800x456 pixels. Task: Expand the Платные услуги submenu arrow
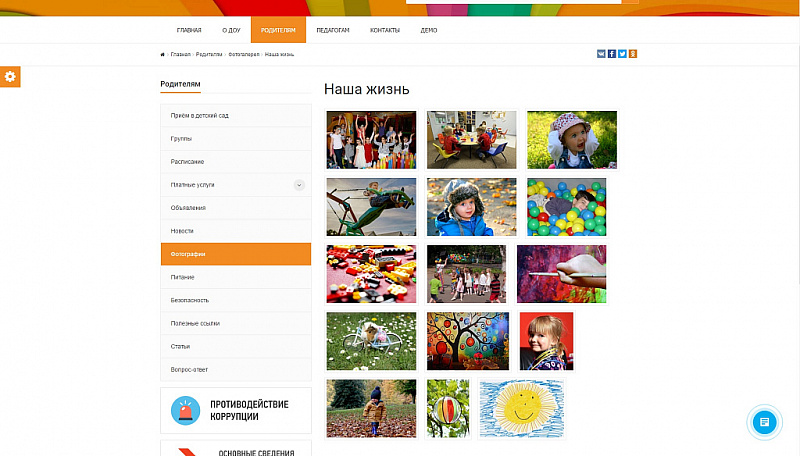pyautogui.click(x=299, y=185)
